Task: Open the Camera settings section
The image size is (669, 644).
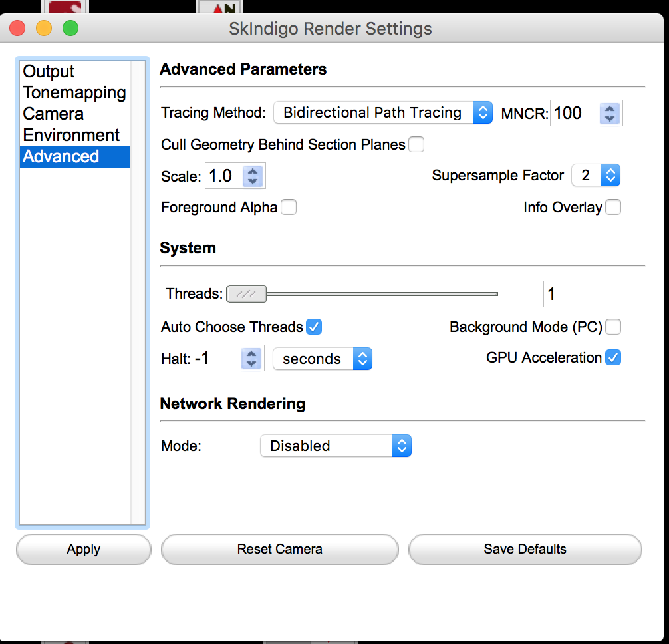Action: pos(53,114)
